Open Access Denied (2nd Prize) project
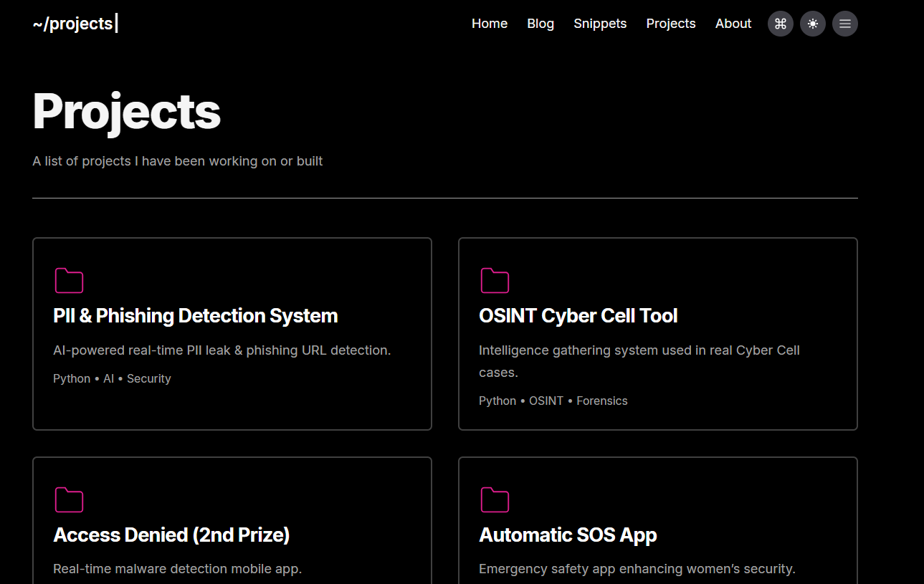Image resolution: width=924 pixels, height=584 pixels. 171,535
